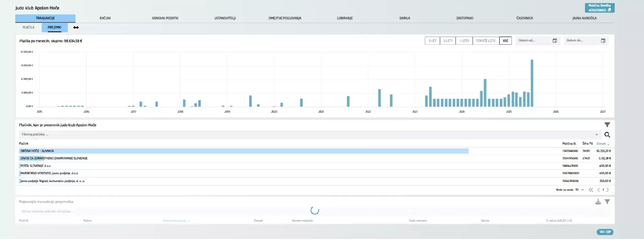Open the OBČINA HOČE - SLIVNICA payer row
This screenshot has width=644, height=240.
tap(37, 151)
